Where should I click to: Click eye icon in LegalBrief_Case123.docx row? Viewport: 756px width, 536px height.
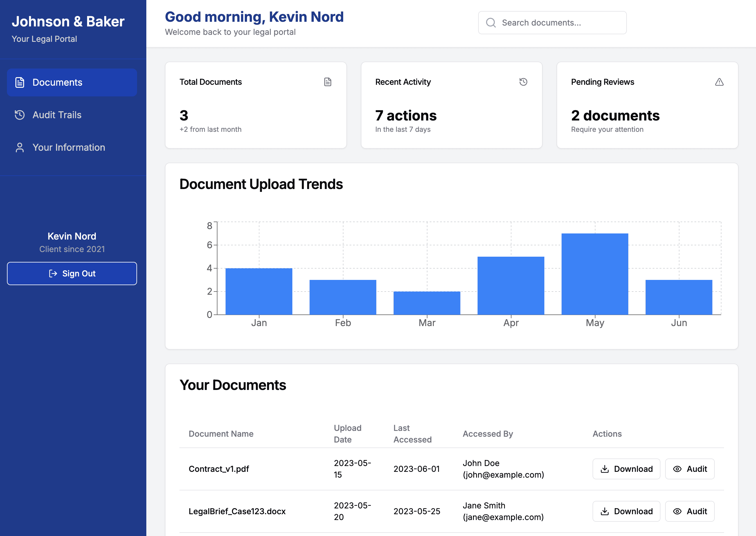pyautogui.click(x=677, y=511)
